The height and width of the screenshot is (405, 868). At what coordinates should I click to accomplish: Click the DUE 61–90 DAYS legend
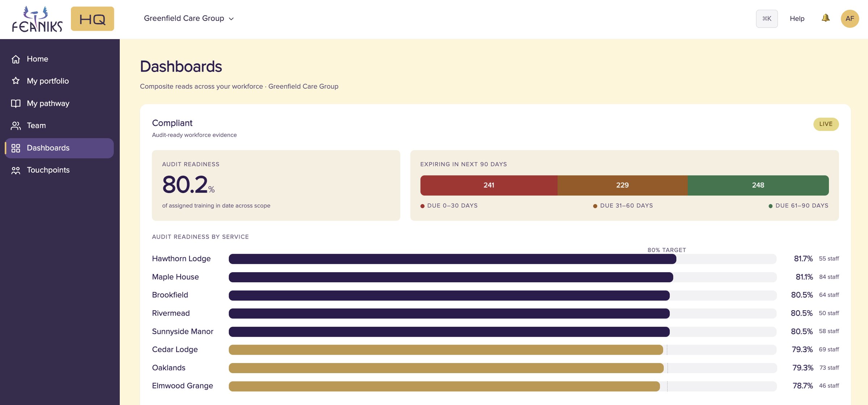[x=798, y=206]
